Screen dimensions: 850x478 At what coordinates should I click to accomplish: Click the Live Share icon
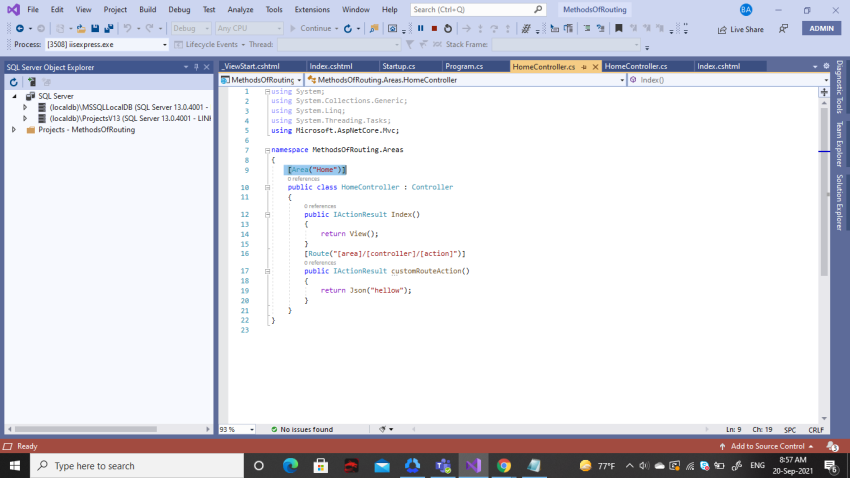pos(722,29)
